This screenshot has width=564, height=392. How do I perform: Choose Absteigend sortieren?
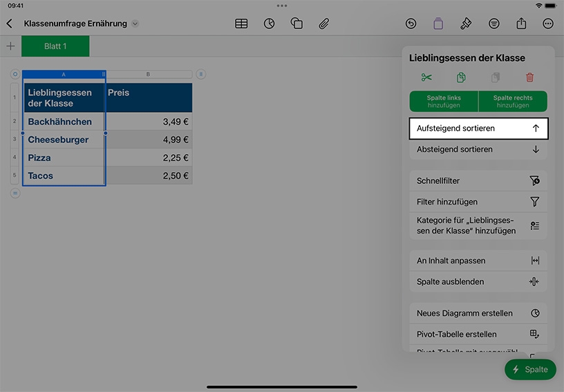[478, 149]
